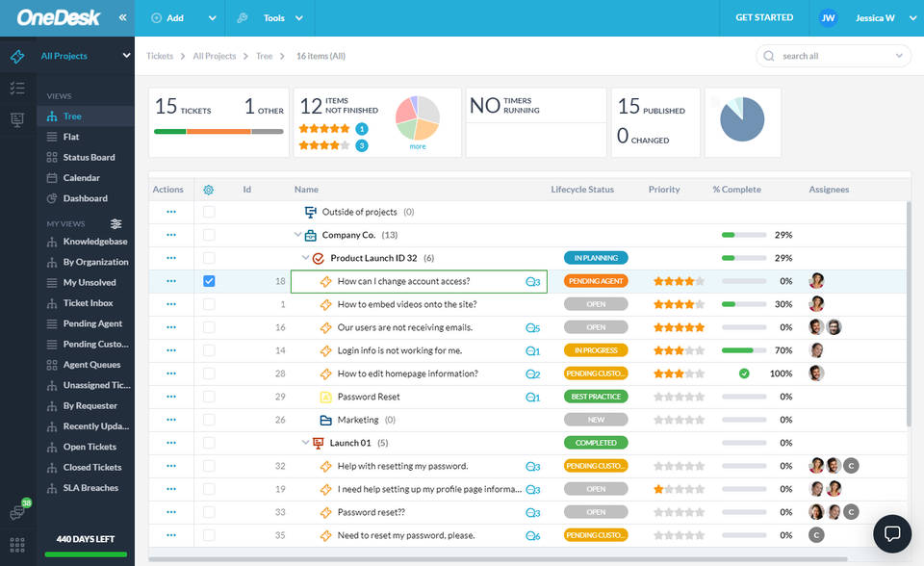The height and width of the screenshot is (566, 924).
Task: Click the 'search all' input field
Action: point(834,56)
